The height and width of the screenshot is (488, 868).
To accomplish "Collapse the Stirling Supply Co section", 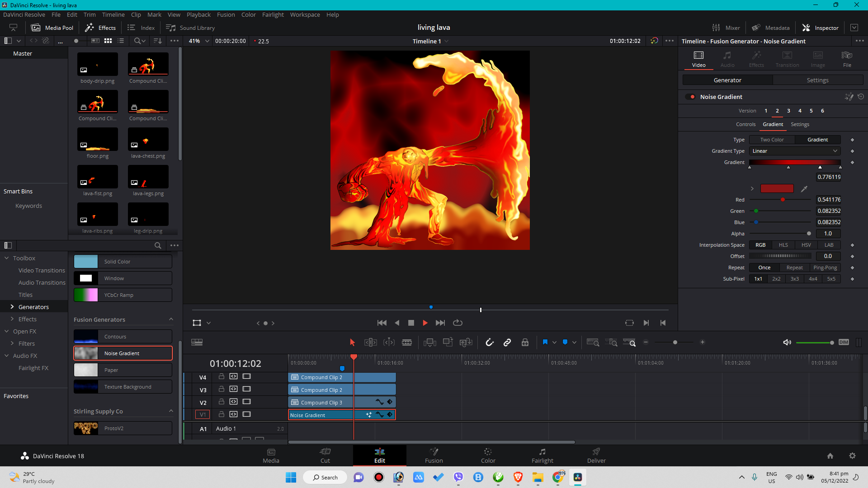I will coord(171,411).
